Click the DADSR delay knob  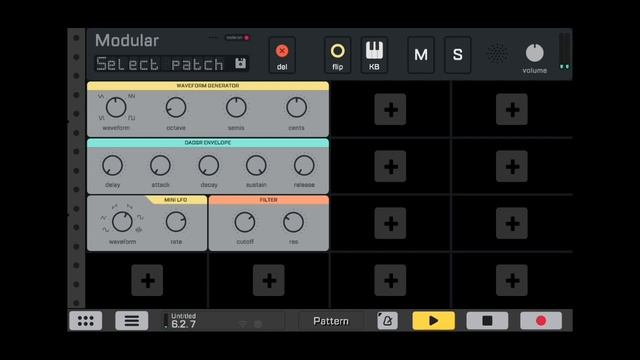pyautogui.click(x=112, y=165)
